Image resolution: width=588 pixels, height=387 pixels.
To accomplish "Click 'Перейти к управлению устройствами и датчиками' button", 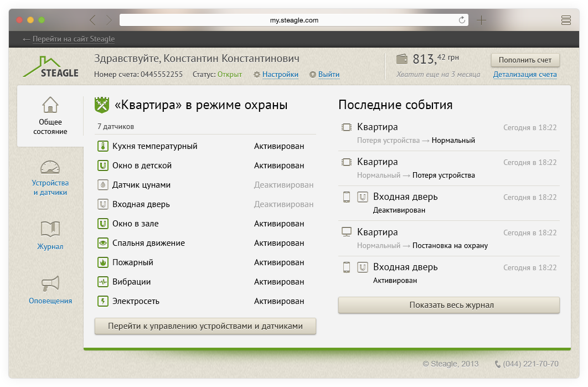I will click(x=205, y=326).
